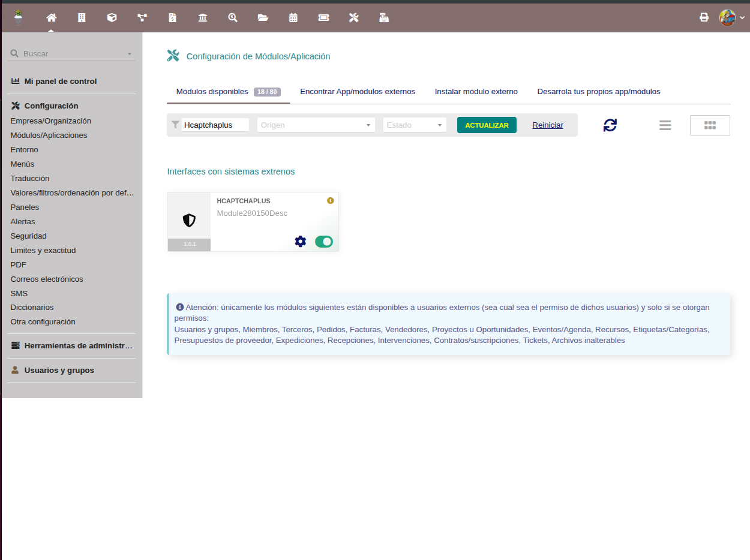Open Módulos/Aplicaciones in sidebar
The width and height of the screenshot is (750, 560).
point(49,135)
